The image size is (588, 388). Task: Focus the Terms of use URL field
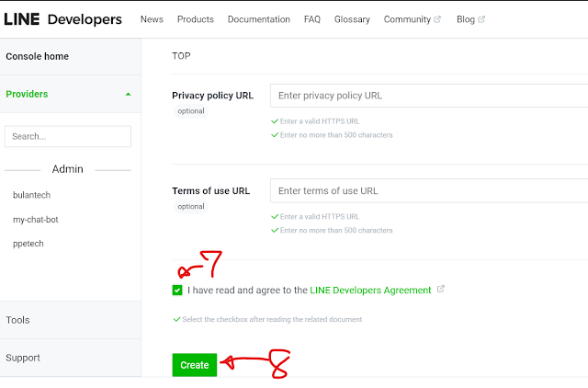coord(429,190)
